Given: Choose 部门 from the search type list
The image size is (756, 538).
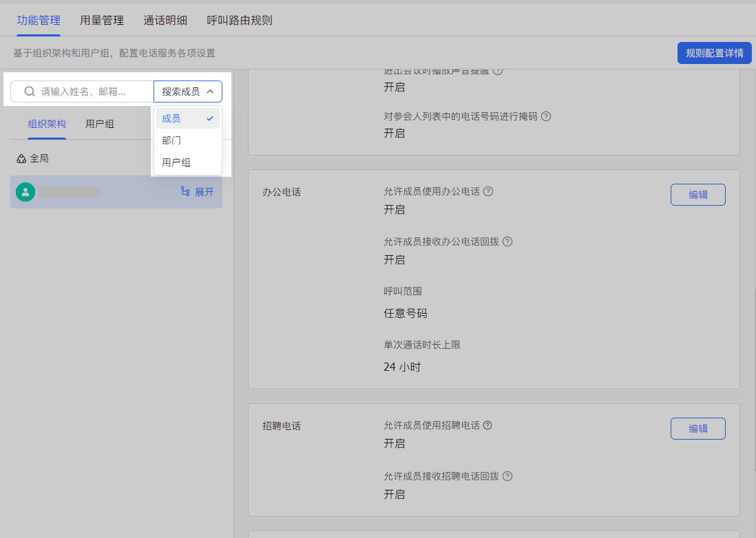Looking at the screenshot, I should click(x=172, y=140).
